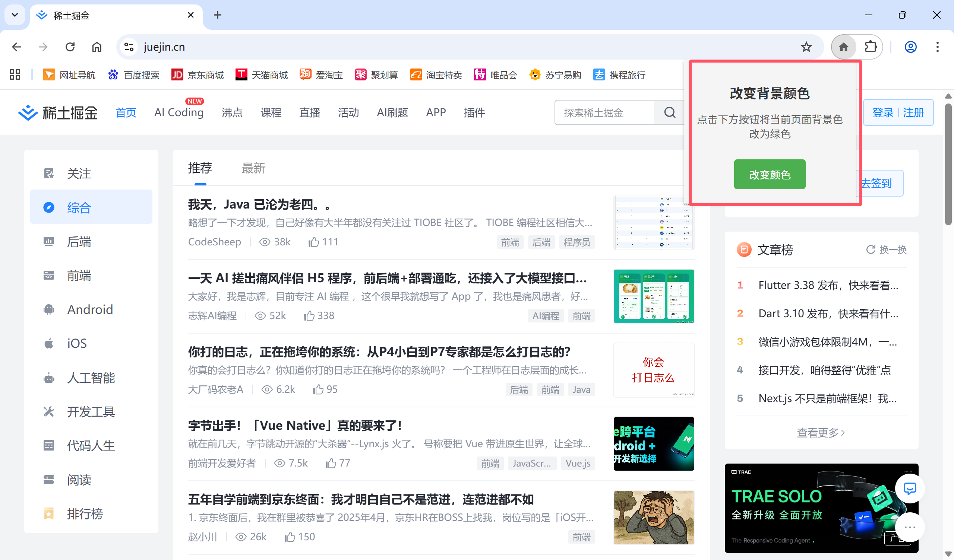The width and height of the screenshot is (954, 560).
Task: Expand 查看更多 in article ranking
Action: click(821, 432)
